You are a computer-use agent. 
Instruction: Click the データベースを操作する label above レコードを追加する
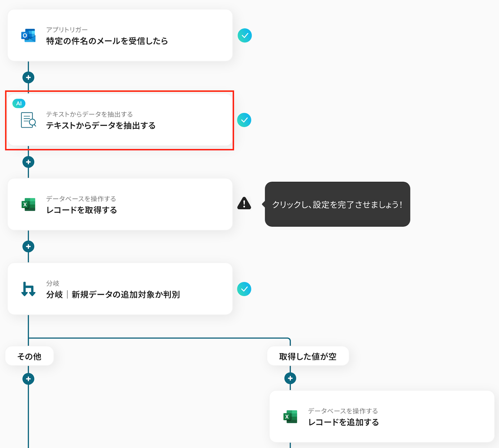pyautogui.click(x=343, y=411)
